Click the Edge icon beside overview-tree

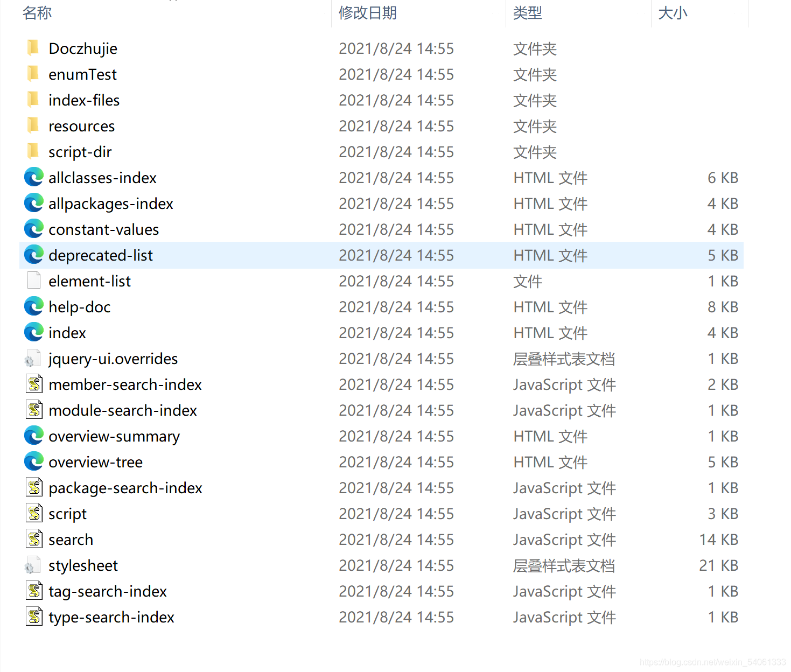[34, 461]
